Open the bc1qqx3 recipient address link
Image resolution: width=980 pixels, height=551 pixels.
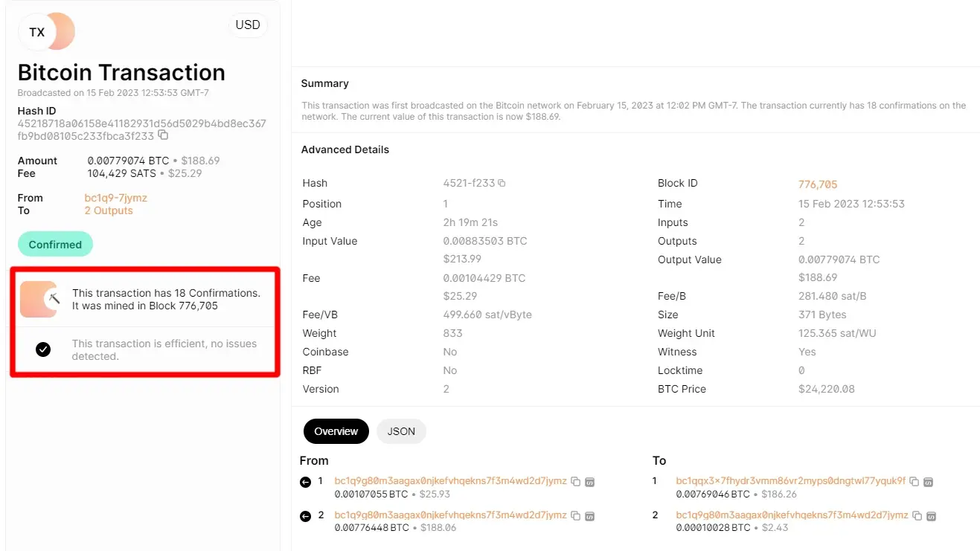pos(791,481)
